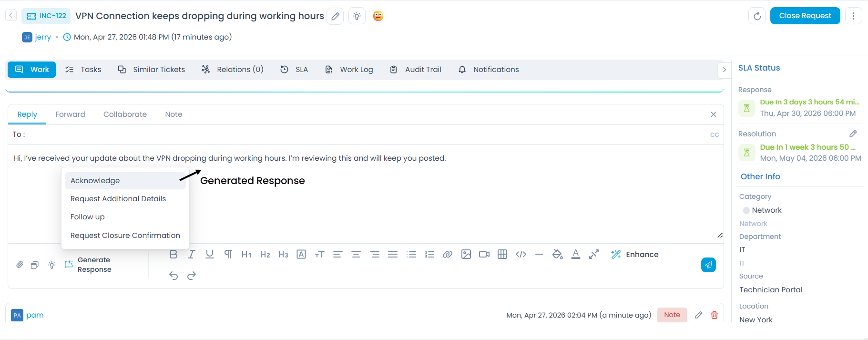Expand more tabs with the right chevron

724,70
